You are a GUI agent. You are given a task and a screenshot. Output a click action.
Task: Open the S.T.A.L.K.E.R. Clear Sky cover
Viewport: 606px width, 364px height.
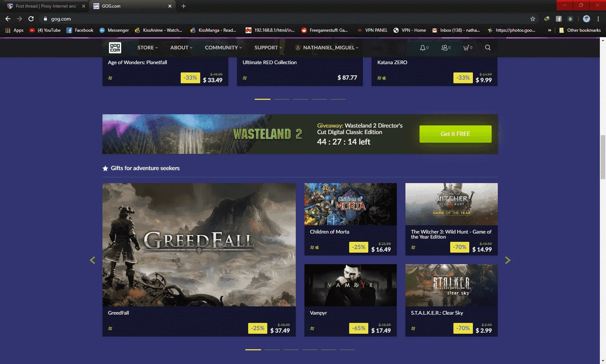(452, 285)
